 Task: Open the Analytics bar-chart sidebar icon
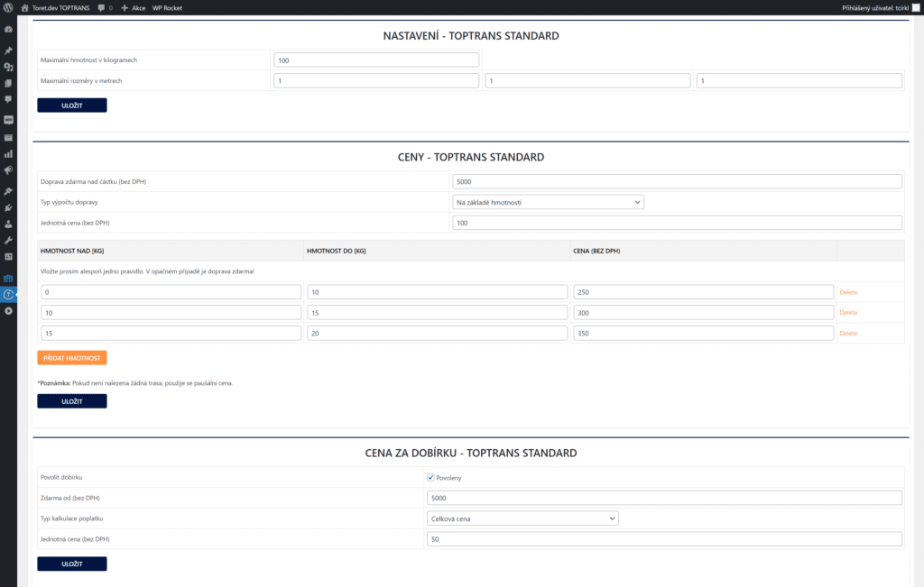[8, 154]
